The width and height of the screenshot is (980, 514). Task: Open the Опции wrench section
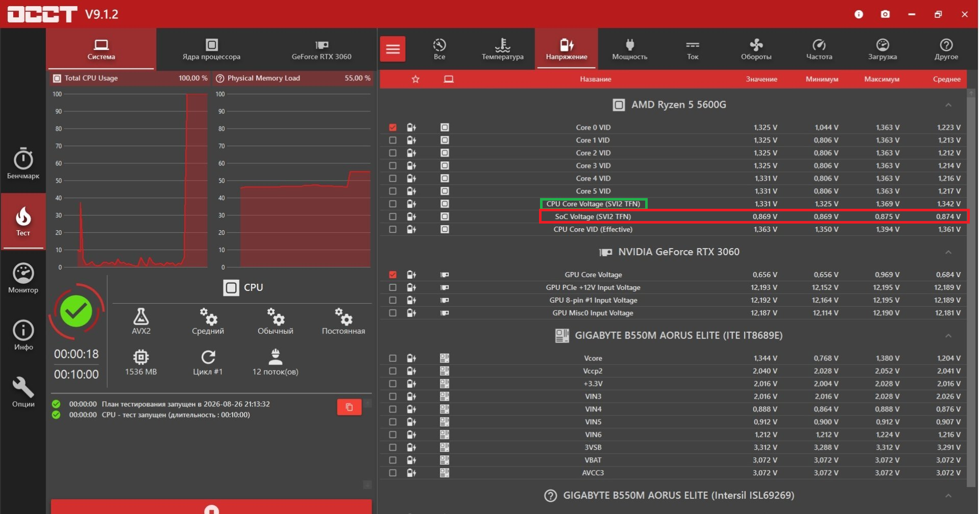coord(23,392)
